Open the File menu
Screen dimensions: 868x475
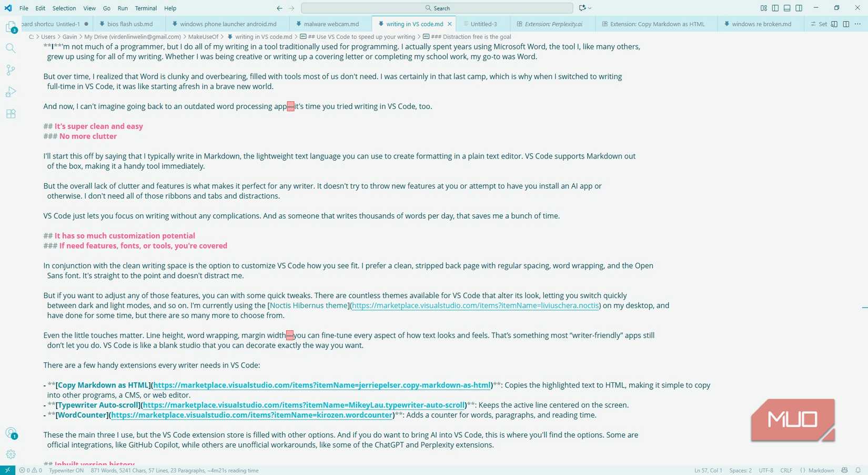(x=24, y=8)
